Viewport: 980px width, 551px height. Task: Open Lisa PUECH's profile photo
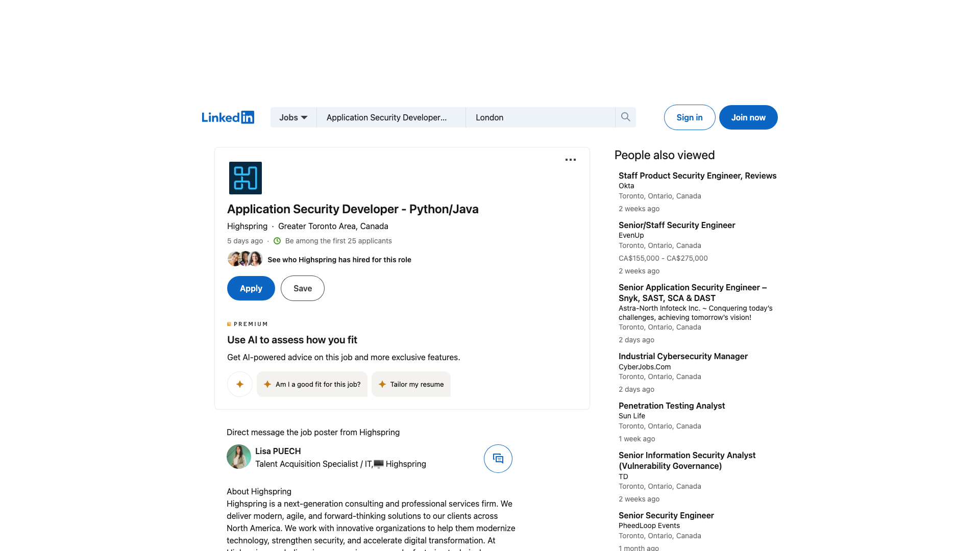click(239, 457)
